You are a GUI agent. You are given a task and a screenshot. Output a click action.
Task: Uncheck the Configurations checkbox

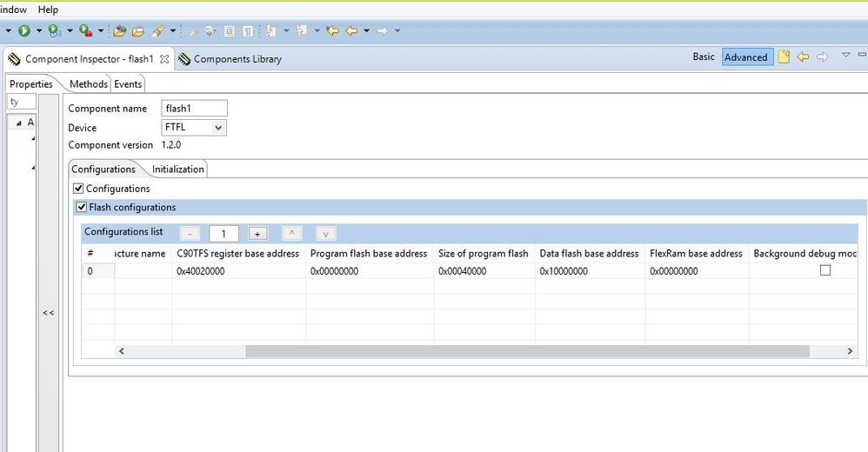click(x=78, y=189)
